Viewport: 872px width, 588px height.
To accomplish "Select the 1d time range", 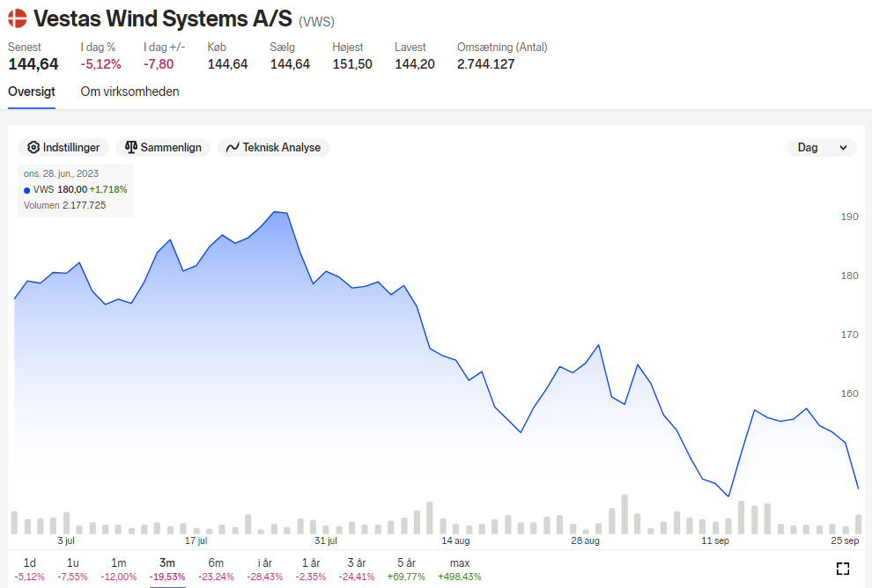I will tap(29, 570).
